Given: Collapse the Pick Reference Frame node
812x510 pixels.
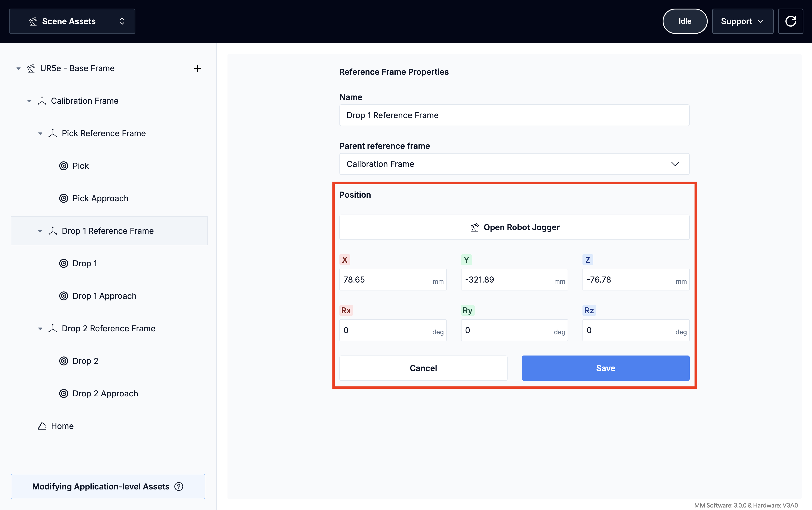Looking at the screenshot, I should click(40, 133).
